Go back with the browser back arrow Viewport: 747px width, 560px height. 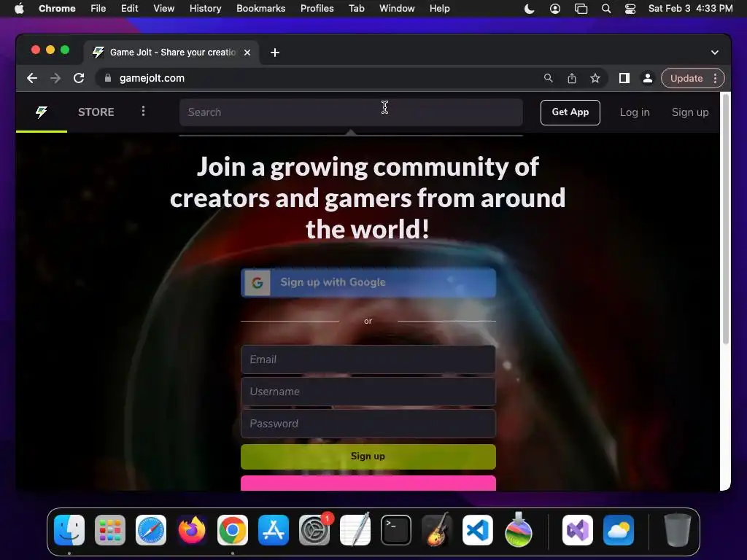[x=32, y=78]
